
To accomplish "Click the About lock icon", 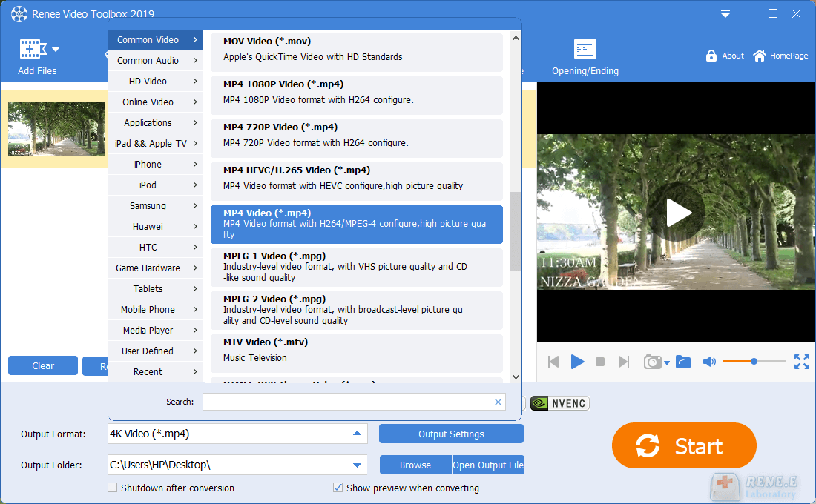I will tap(711, 56).
